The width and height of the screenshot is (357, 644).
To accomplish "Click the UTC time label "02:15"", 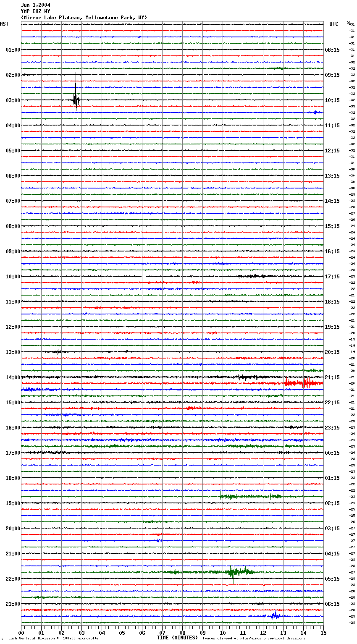I will [332, 503].
